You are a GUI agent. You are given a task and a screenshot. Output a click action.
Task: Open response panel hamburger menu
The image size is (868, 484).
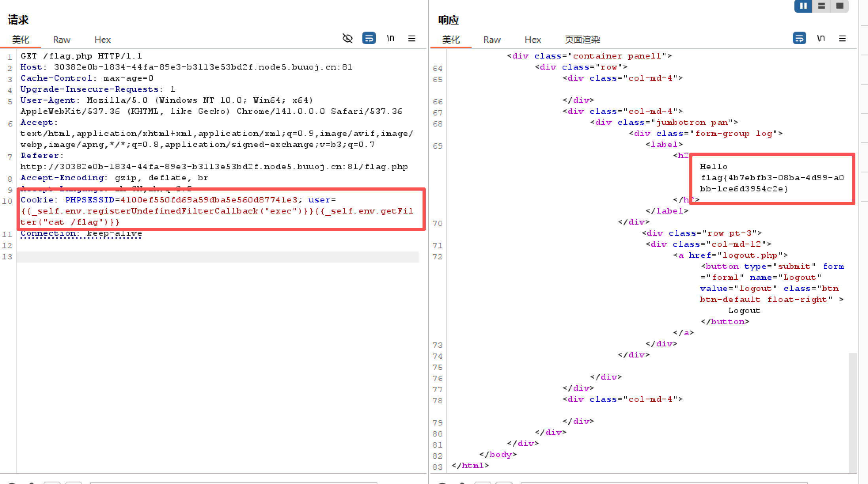pos(842,38)
